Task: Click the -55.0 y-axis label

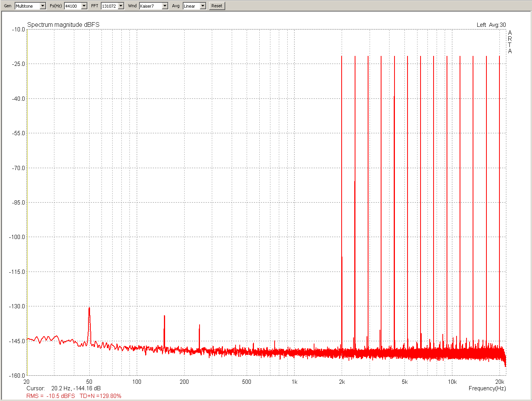Action: point(18,133)
